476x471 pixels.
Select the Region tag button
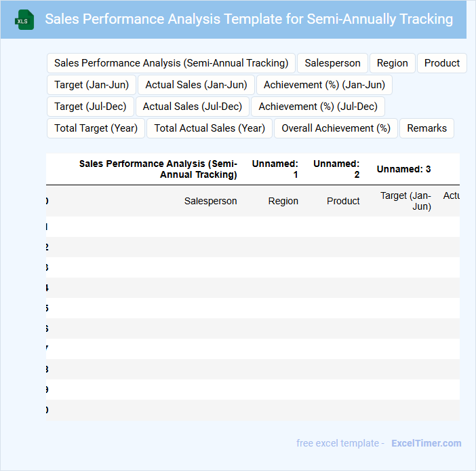click(x=392, y=63)
